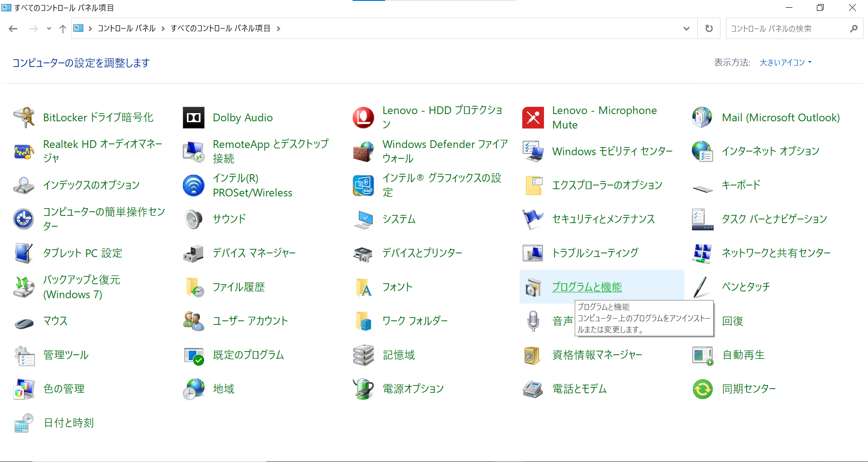
Task: Open Power Options battery icon
Action: click(363, 389)
